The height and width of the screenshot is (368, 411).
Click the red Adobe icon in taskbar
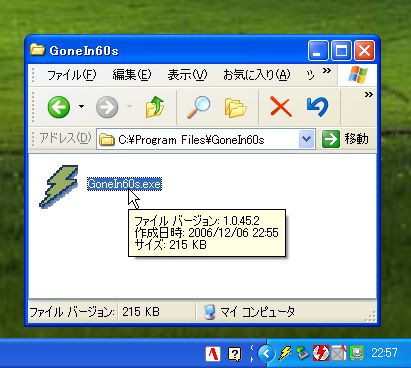tap(213, 353)
